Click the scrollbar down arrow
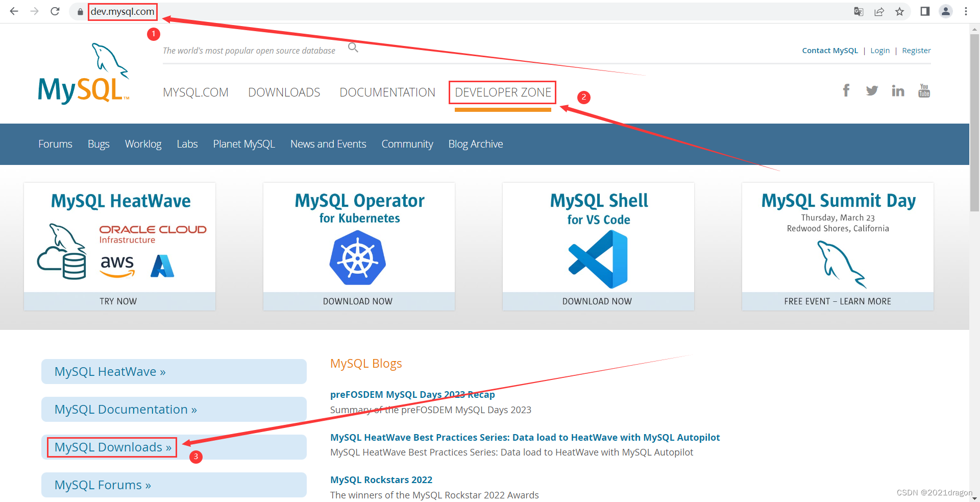This screenshot has height=502, width=980. [974, 497]
